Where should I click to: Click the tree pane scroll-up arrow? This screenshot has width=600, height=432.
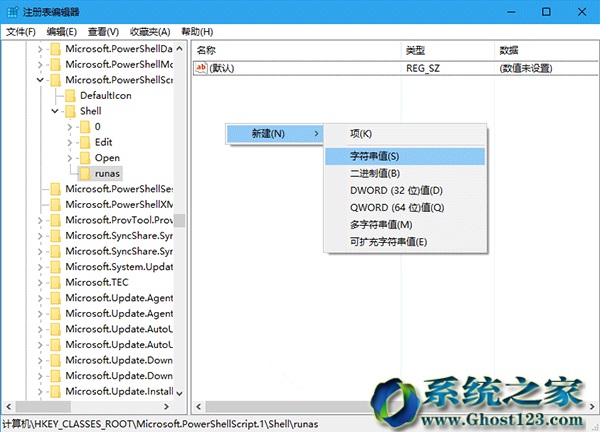click(x=179, y=49)
